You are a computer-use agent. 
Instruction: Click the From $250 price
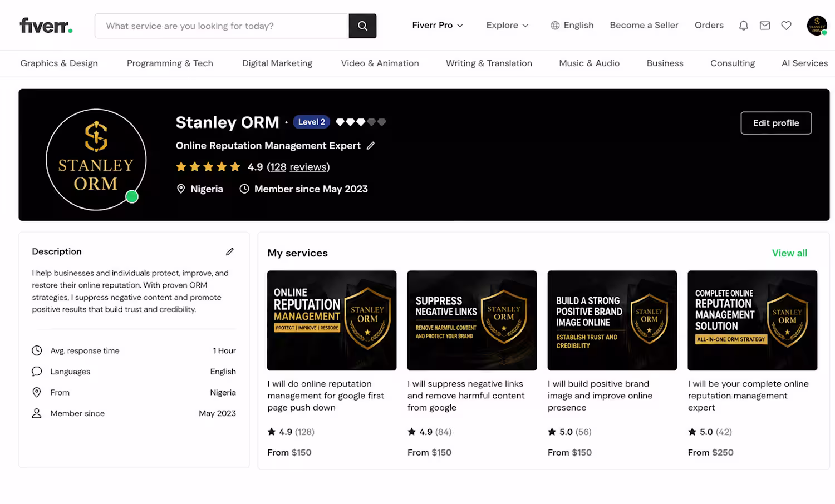coord(711,453)
